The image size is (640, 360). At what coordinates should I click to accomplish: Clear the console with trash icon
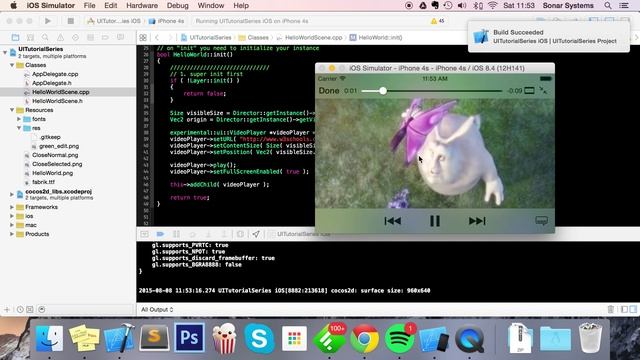(x=611, y=309)
